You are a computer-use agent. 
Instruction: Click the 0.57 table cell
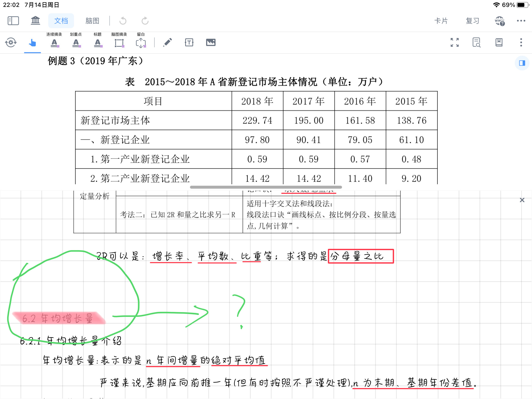pos(360,159)
